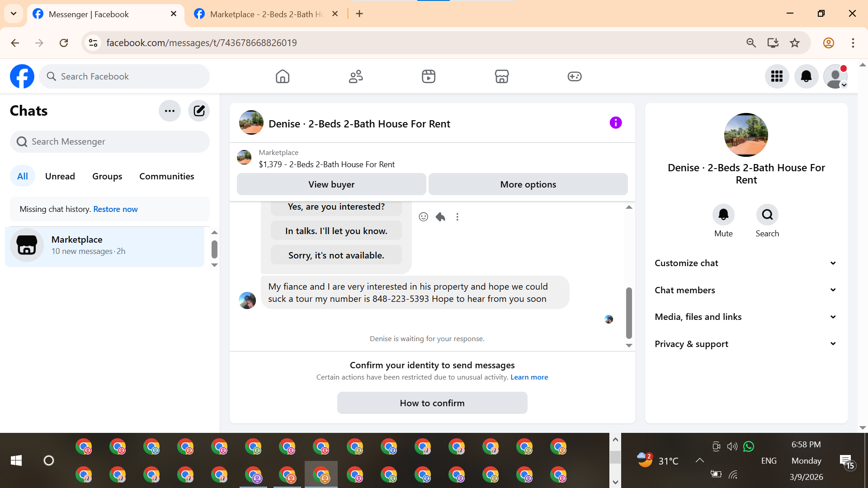Switch to the Unread chats tab

[x=60, y=176]
